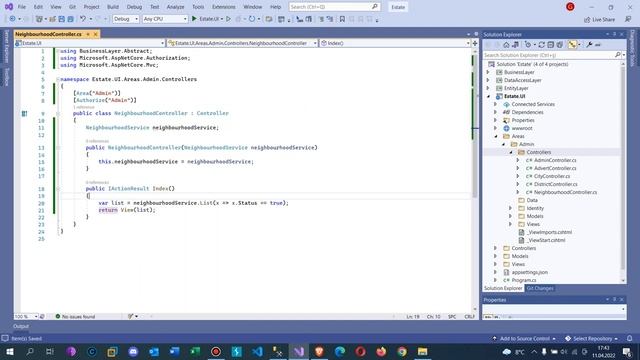This screenshot has height=360, width=640.
Task: Click No issues found indicator
Action: [75, 316]
